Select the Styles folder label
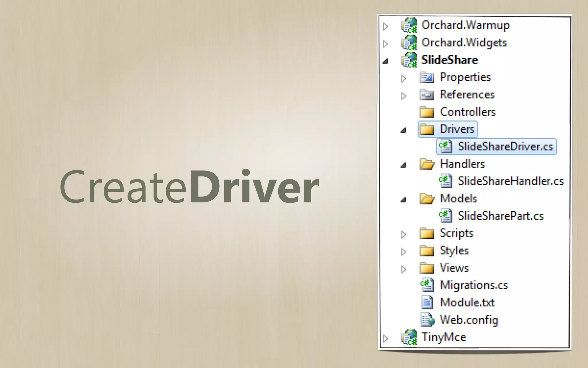Viewport: 588px width, 368px height. click(x=454, y=251)
